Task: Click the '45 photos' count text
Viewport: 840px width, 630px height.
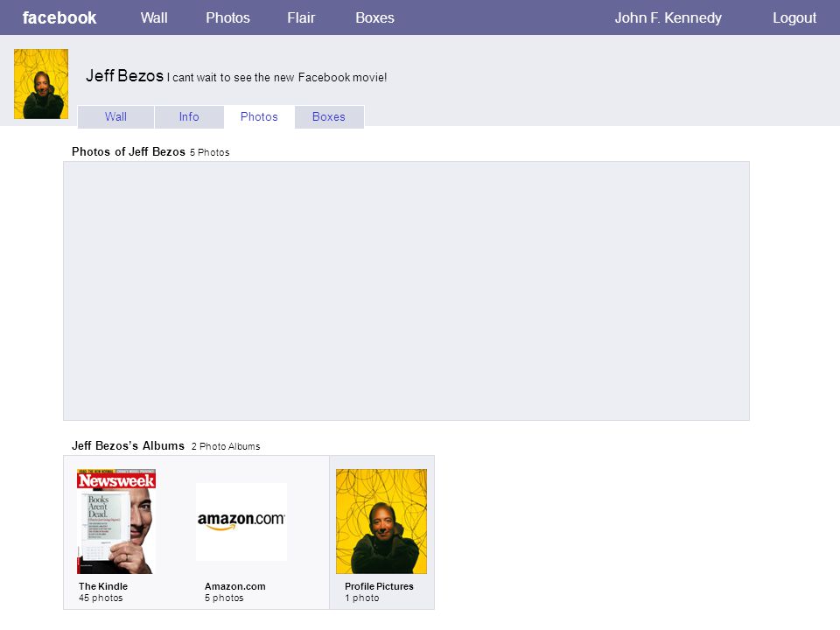Action: 101,598
